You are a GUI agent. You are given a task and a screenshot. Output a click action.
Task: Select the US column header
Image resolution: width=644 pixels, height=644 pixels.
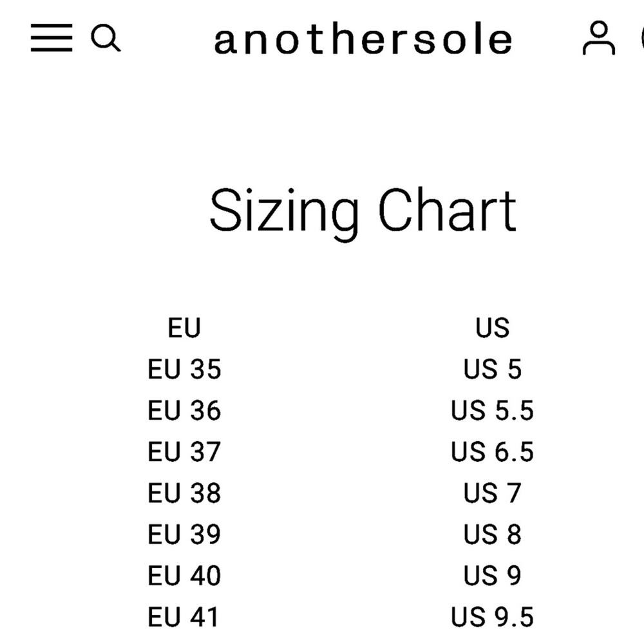point(493,328)
